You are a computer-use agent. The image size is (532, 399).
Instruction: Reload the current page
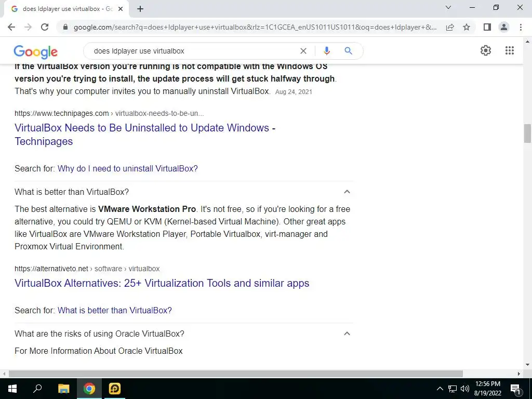[x=45, y=27]
